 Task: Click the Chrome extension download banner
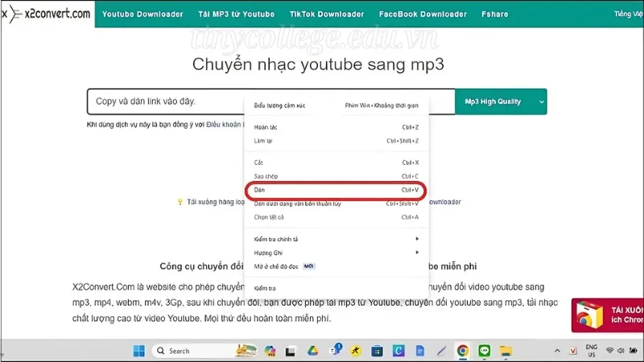click(608, 315)
